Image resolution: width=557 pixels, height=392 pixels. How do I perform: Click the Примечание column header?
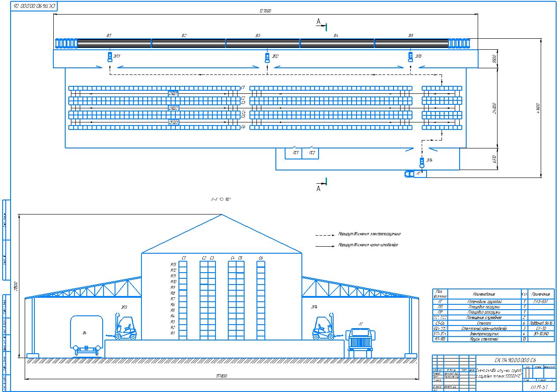540,294
